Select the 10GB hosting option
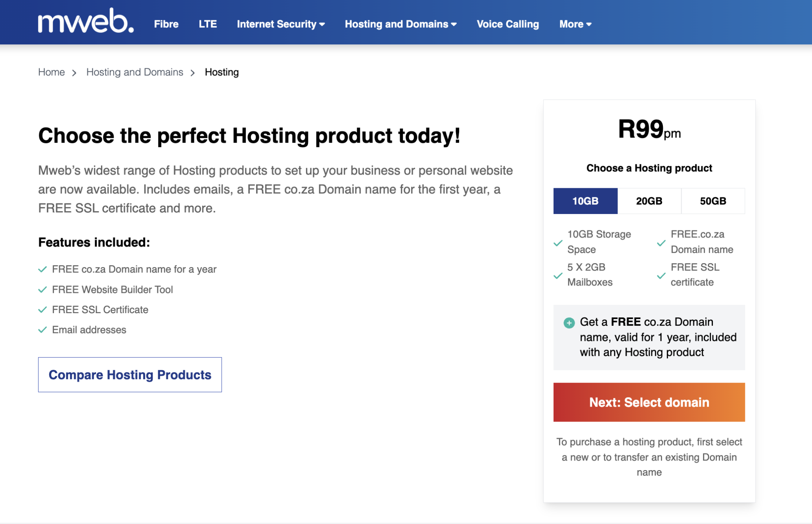This screenshot has width=812, height=524. click(x=585, y=201)
